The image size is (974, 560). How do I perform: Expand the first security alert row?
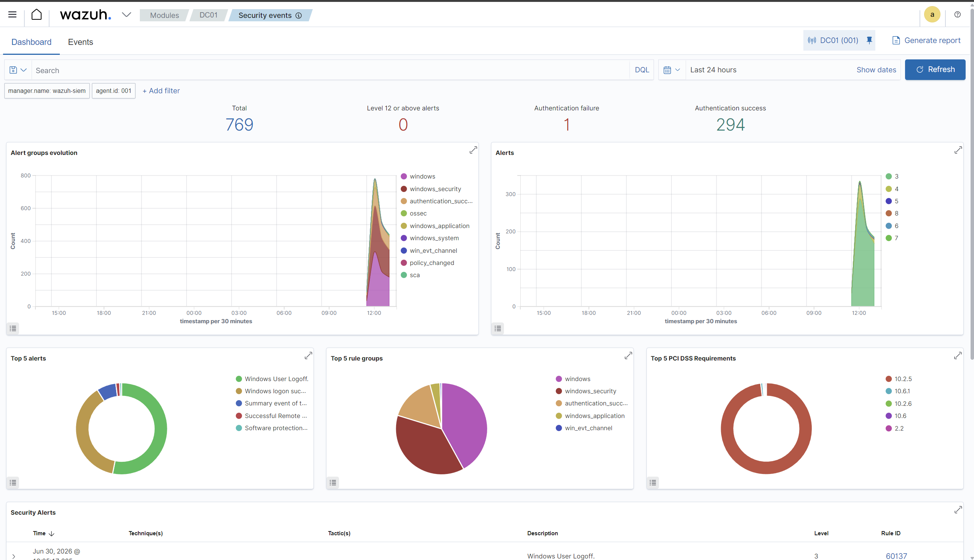(x=14, y=556)
